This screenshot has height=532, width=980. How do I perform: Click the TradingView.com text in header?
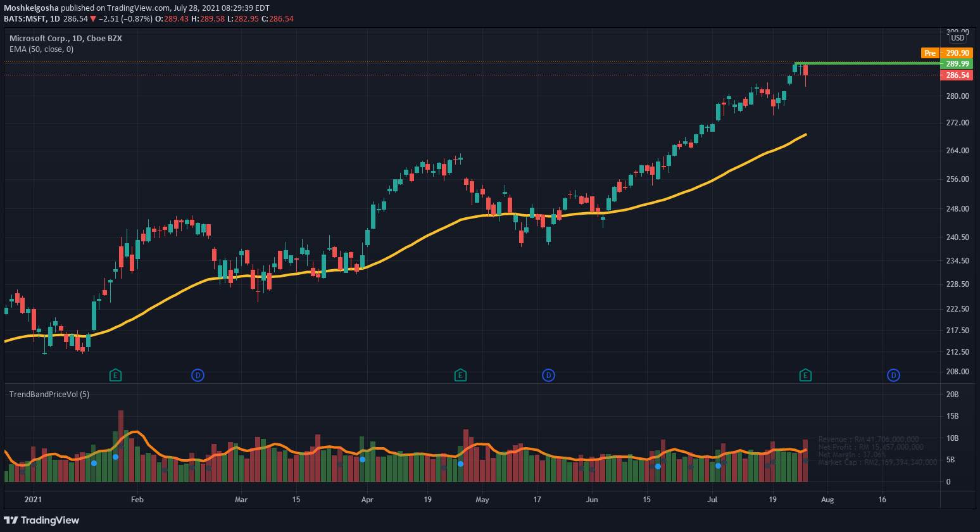point(139,8)
